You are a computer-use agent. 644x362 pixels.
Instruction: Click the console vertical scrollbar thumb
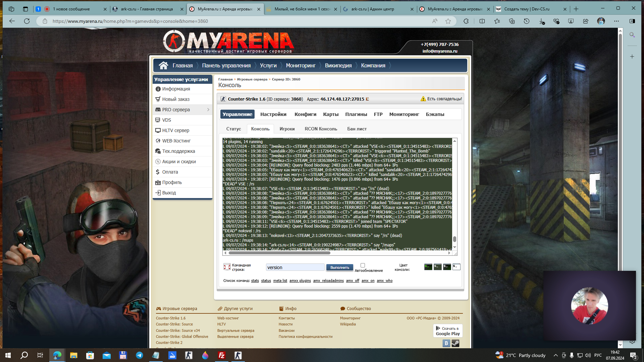[454, 239]
